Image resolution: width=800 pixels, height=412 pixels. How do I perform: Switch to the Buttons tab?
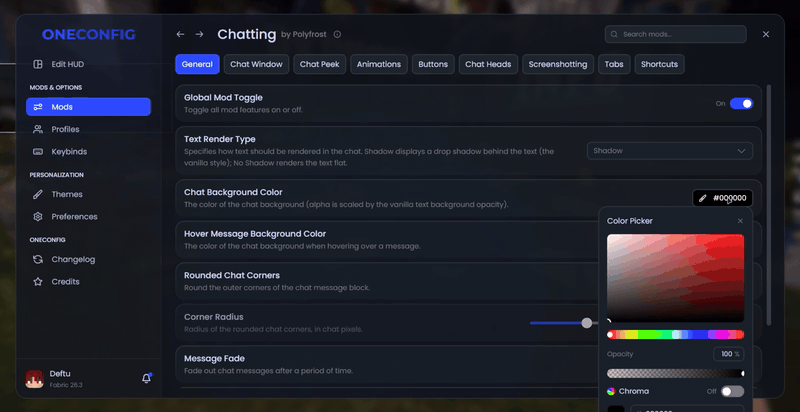433,64
